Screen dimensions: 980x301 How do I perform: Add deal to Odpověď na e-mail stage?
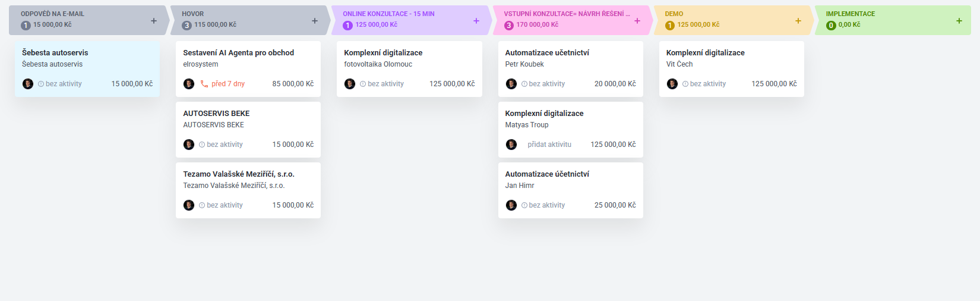point(154,21)
